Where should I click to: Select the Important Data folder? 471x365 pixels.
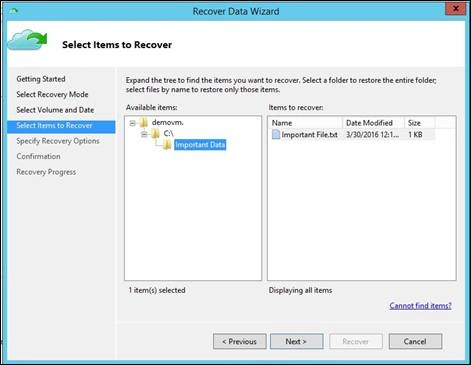point(200,145)
